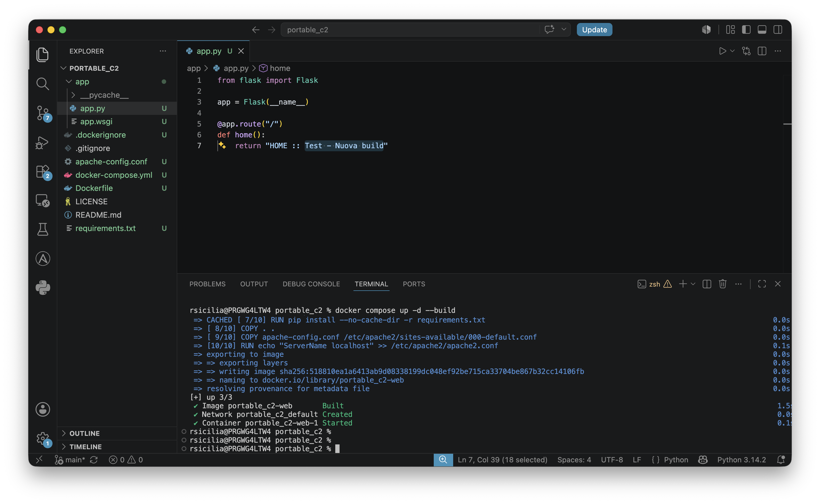
Task: Open the Manage gear icon
Action: 43,439
